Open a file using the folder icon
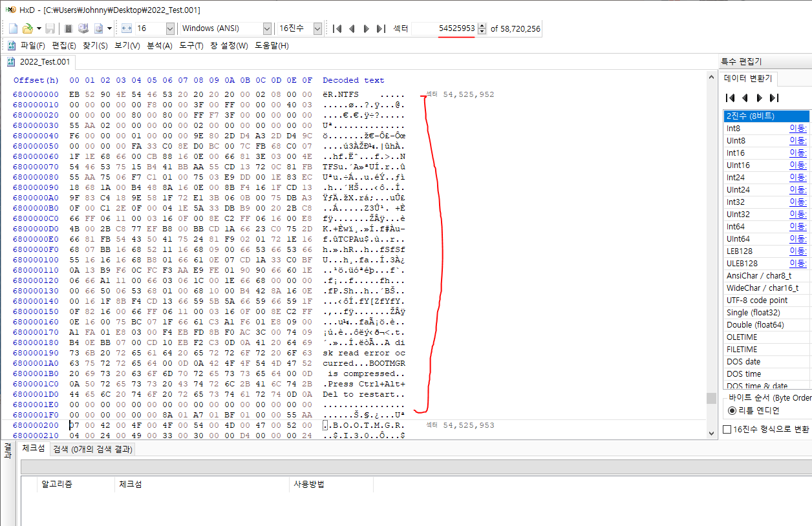 coord(28,28)
